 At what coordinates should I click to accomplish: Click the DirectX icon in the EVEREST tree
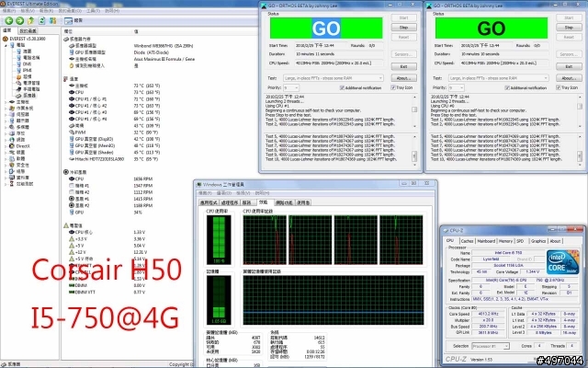coord(12,146)
